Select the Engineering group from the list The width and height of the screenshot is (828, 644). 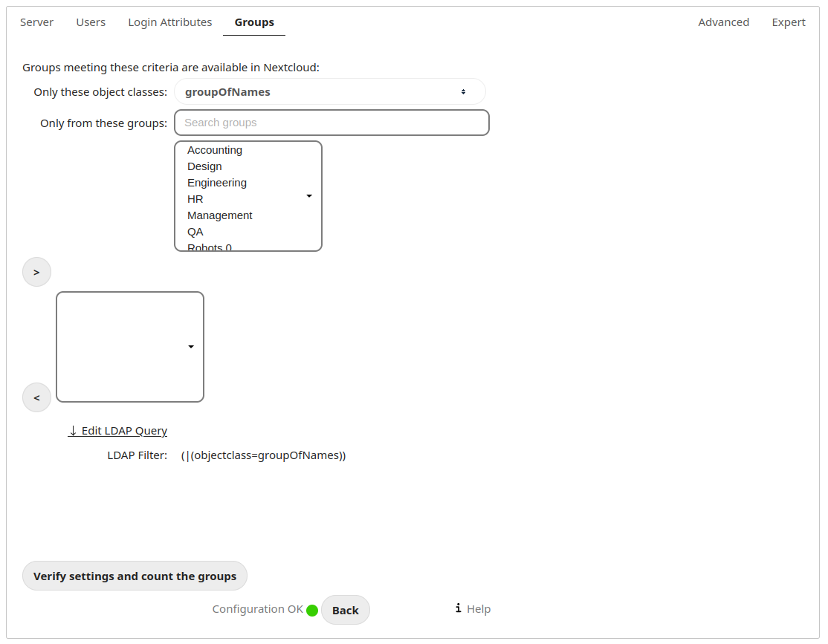click(216, 182)
